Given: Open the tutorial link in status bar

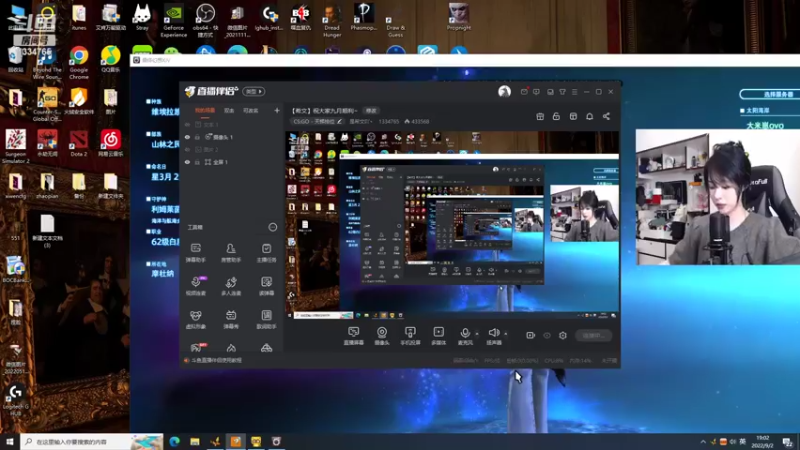Looking at the screenshot, I should [216, 360].
